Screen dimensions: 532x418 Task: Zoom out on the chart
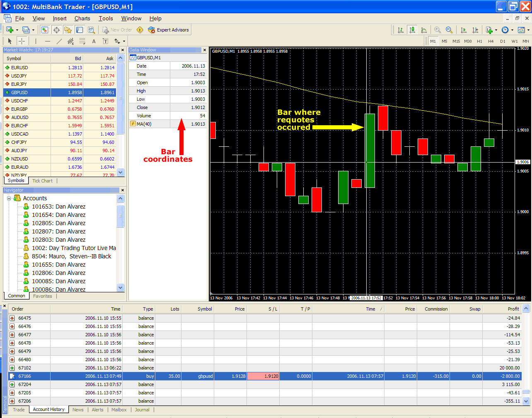tap(449, 30)
